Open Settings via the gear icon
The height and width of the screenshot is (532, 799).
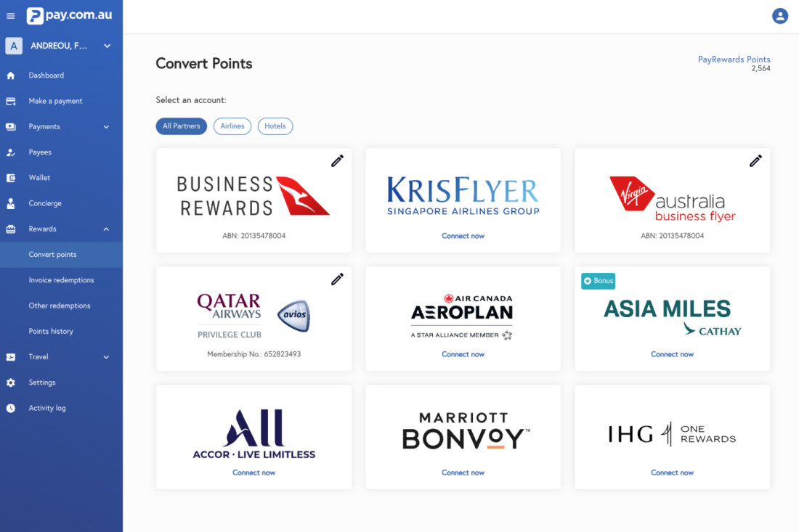(11, 382)
